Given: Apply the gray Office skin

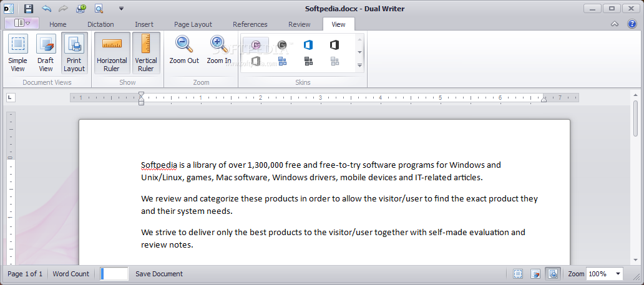Looking at the screenshot, I should pyautogui.click(x=256, y=62).
